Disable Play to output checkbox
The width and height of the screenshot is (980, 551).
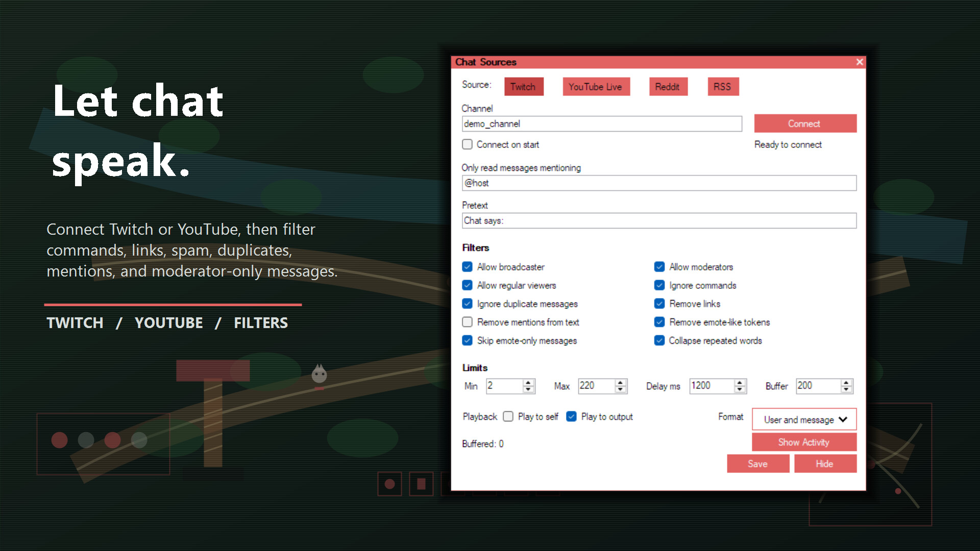click(572, 417)
